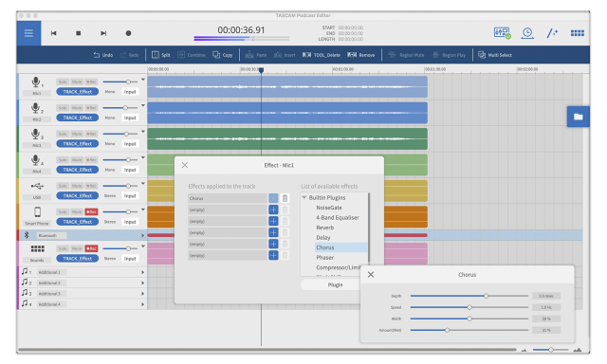
Task: Select Delay in the effects list
Action: [323, 238]
